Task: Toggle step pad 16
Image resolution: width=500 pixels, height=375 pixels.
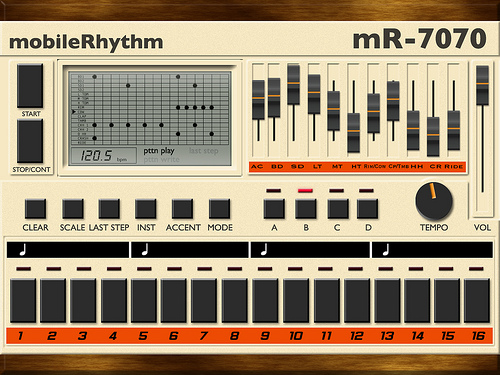Action: 477,301
